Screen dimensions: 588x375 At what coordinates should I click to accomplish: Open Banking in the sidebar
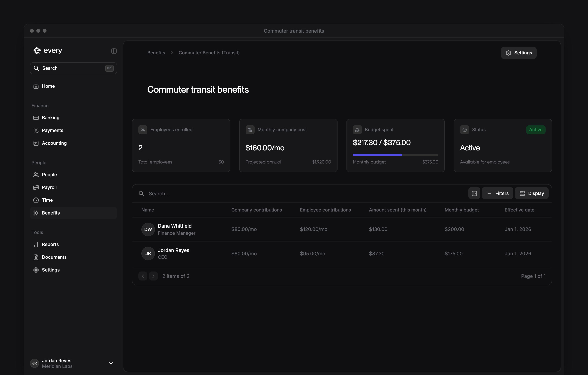[x=73, y=118]
